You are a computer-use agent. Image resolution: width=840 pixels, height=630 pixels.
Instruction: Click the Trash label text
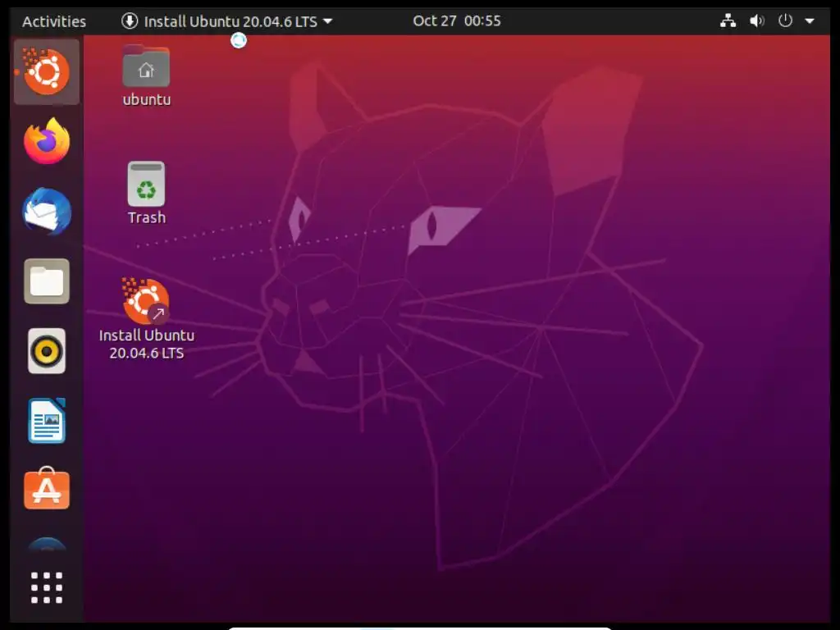[x=147, y=217]
